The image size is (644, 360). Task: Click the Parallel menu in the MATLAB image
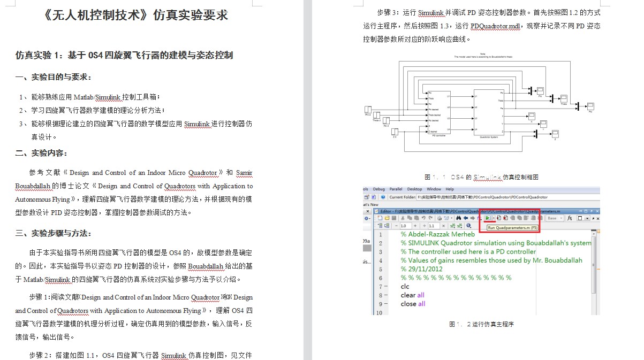pyautogui.click(x=396, y=189)
